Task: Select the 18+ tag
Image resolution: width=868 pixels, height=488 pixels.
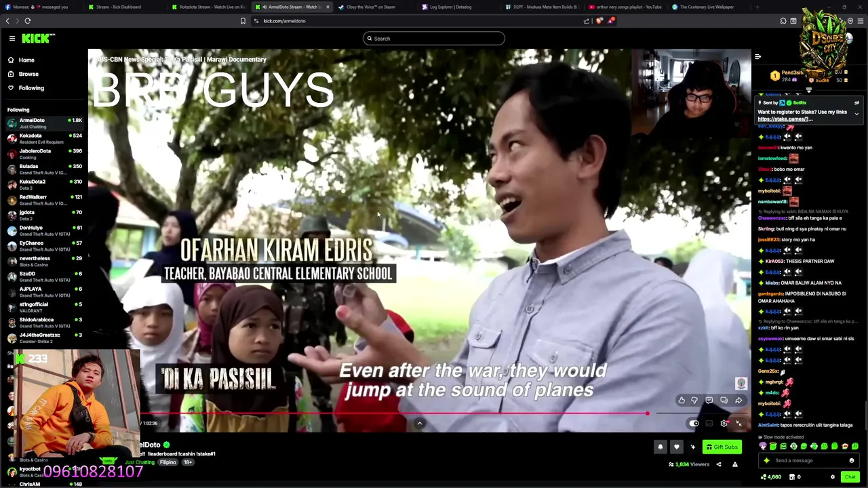Action: tap(188, 462)
